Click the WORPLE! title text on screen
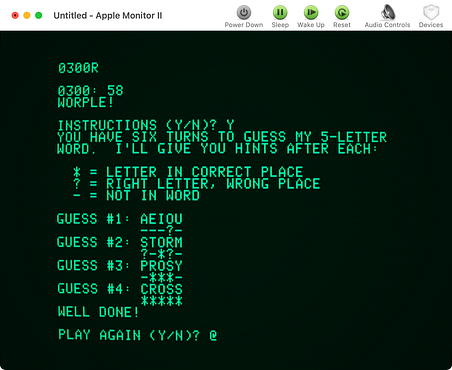The width and height of the screenshot is (452, 370). (x=85, y=102)
